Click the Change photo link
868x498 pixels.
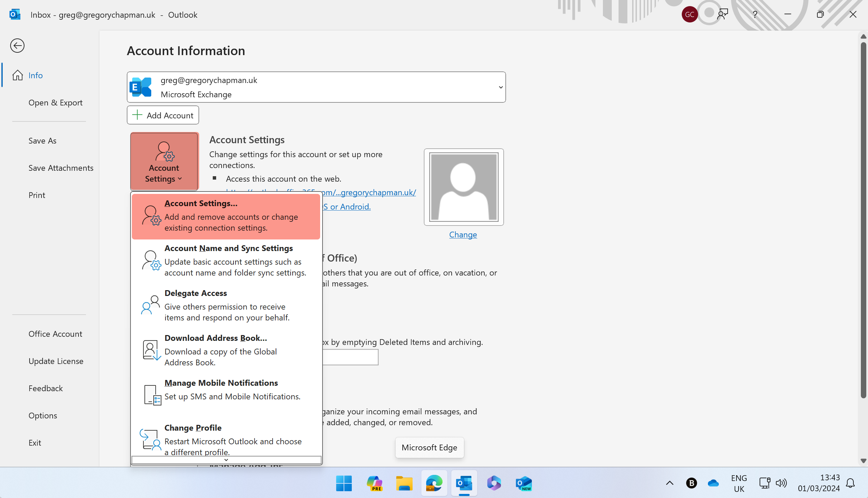tap(463, 235)
